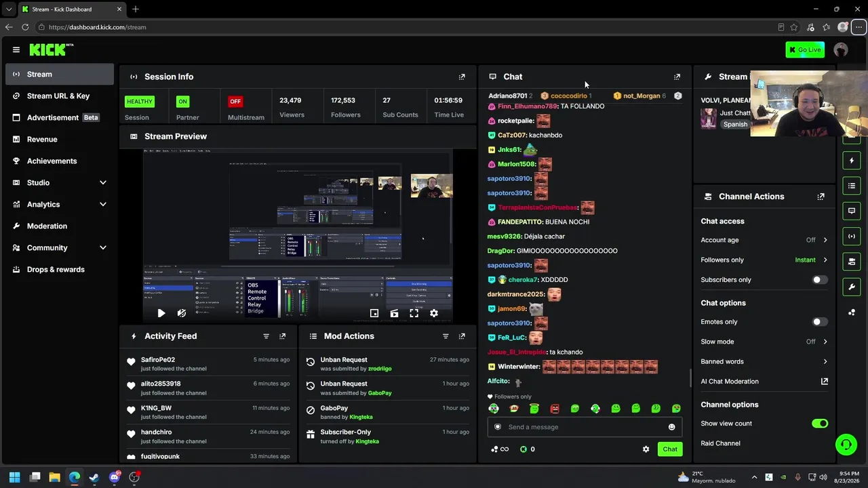Open the Moderation section

(60, 226)
